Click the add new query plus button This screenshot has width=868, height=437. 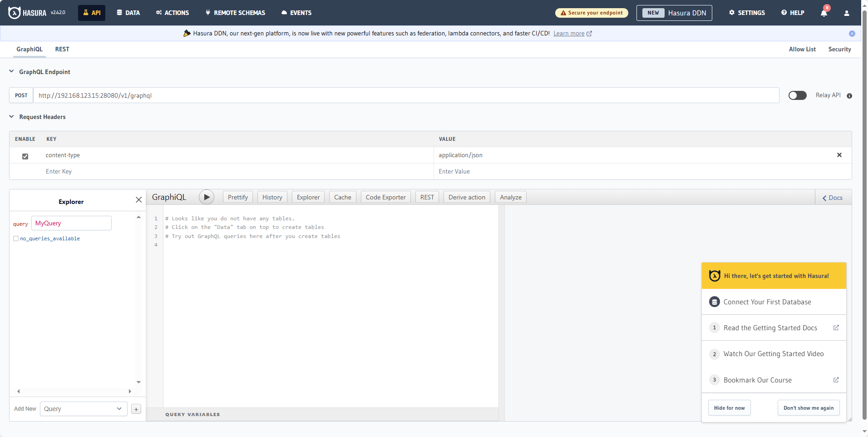[x=136, y=409]
